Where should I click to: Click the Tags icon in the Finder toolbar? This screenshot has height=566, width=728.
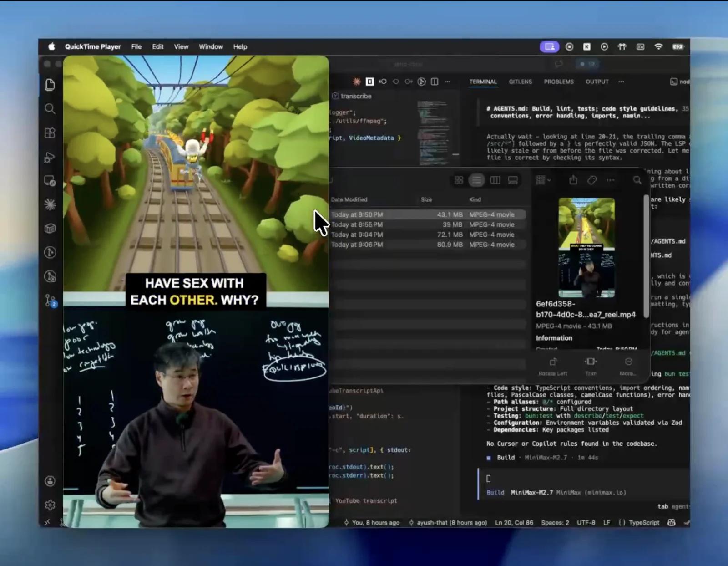tap(591, 180)
